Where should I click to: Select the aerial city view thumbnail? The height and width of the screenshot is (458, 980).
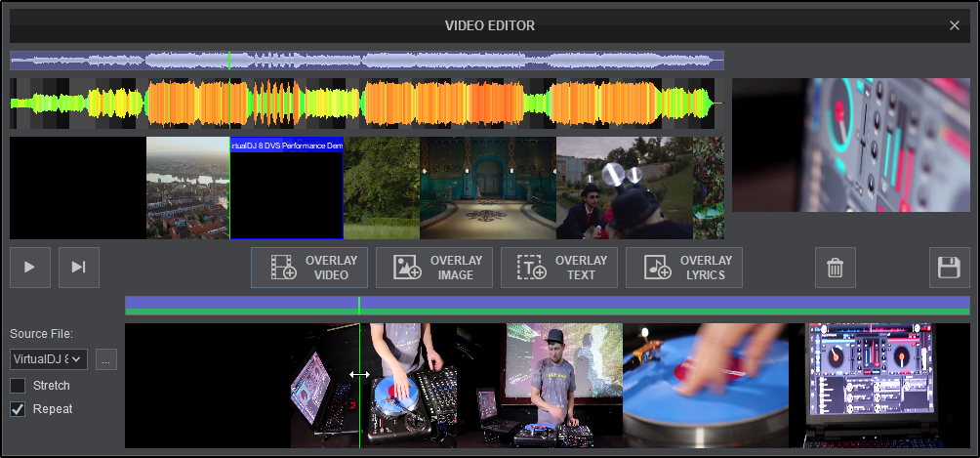pyautogui.click(x=187, y=187)
